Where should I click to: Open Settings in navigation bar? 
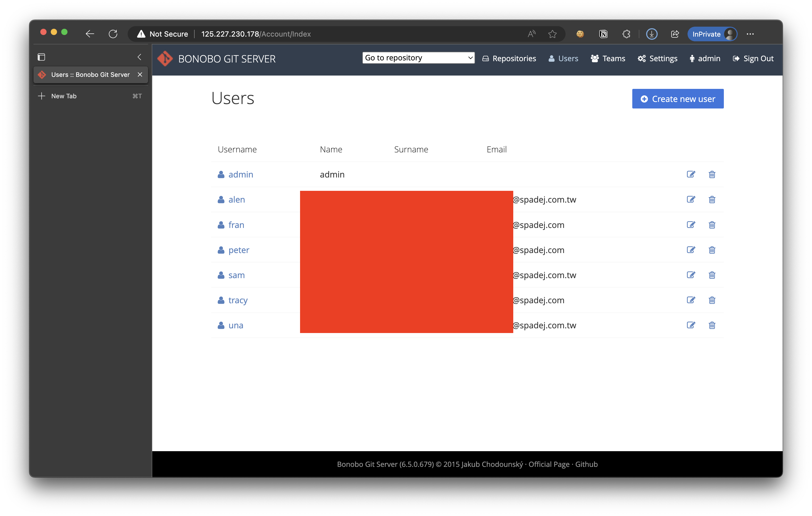click(657, 59)
